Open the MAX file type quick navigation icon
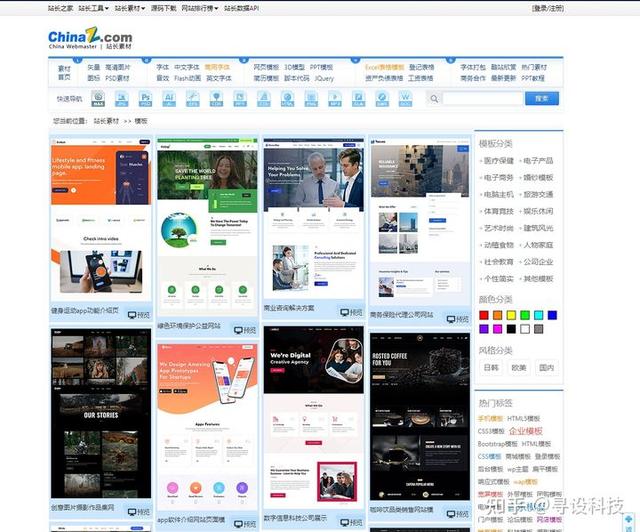 [98, 99]
